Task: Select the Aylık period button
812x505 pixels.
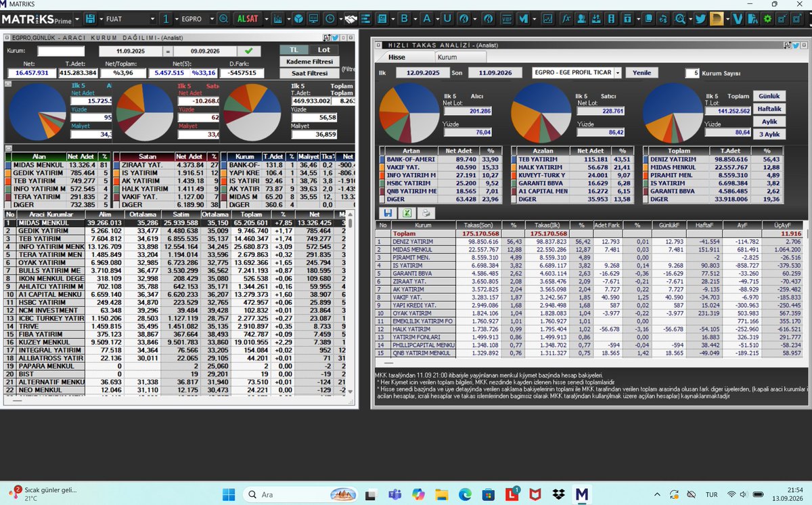Action: pos(768,122)
